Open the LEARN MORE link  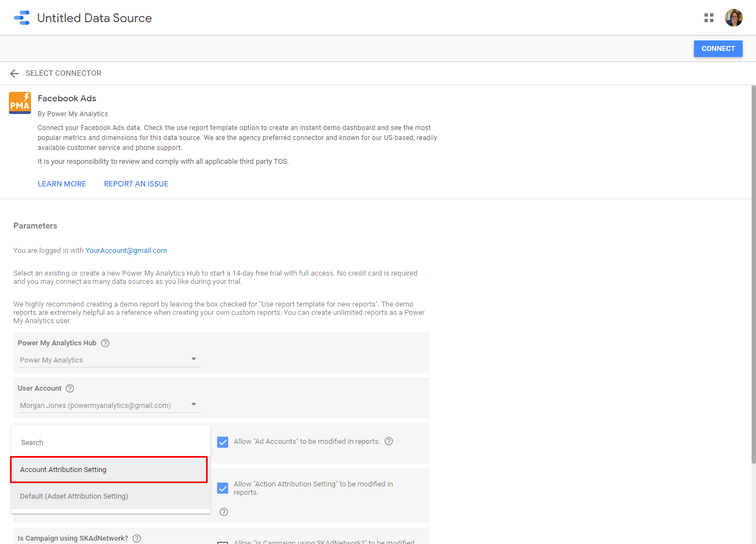[x=62, y=184]
